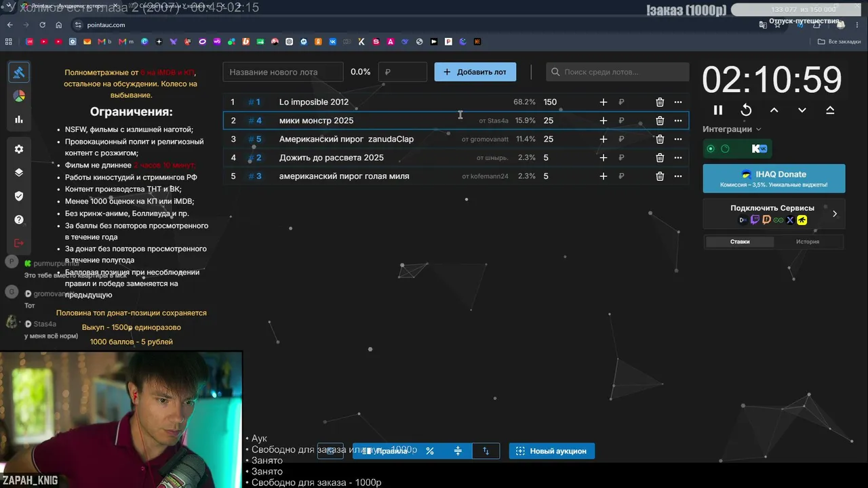Select lot title мики монстр 2025

(x=317, y=121)
